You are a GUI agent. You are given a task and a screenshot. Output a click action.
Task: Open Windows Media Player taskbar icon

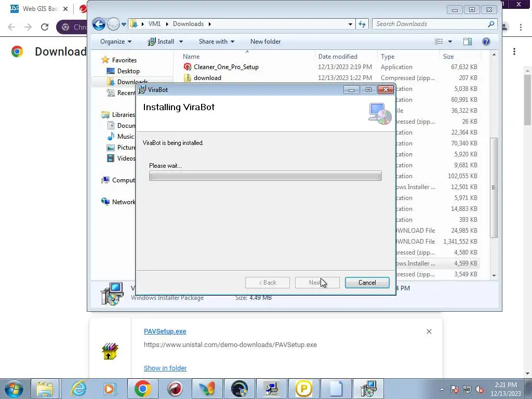[109, 389]
